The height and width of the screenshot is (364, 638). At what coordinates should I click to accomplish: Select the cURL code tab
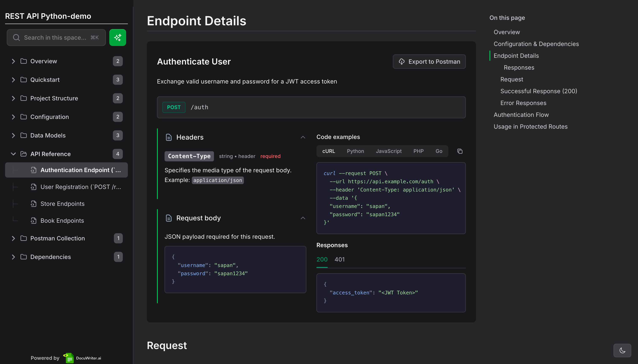click(x=329, y=151)
